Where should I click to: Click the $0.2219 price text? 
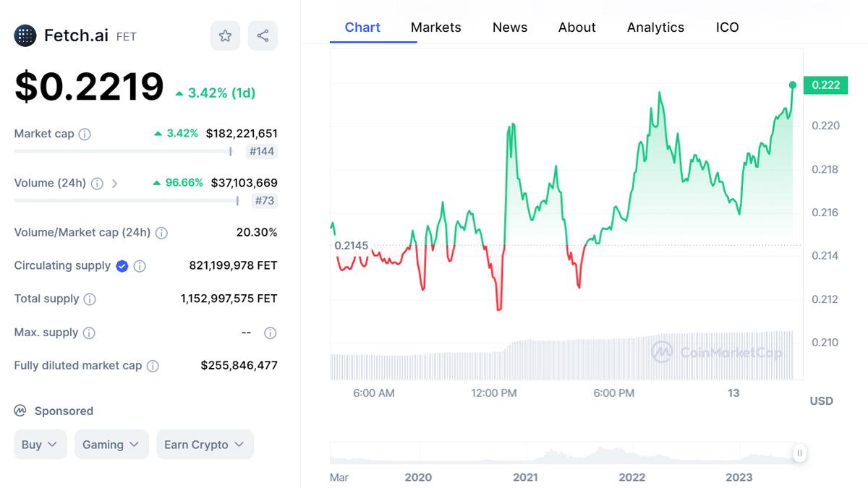[x=90, y=87]
